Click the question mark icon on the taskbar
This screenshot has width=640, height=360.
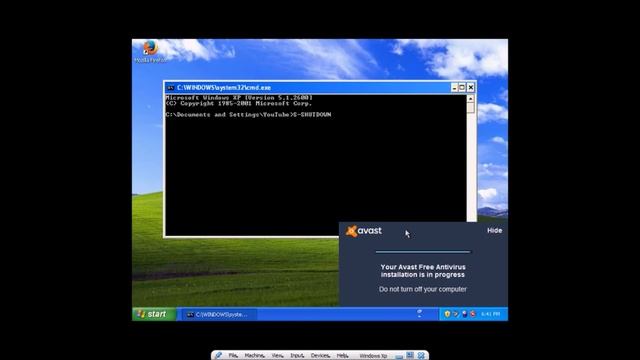(420, 313)
